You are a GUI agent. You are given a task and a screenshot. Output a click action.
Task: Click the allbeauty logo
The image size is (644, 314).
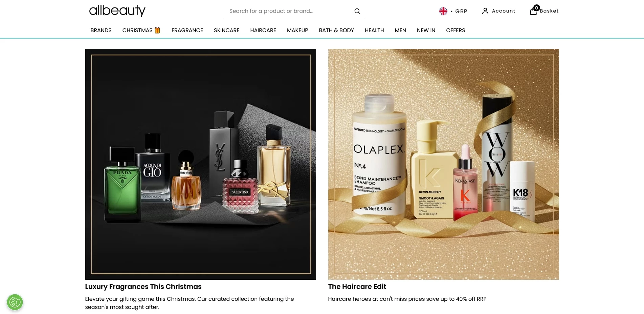tap(117, 11)
